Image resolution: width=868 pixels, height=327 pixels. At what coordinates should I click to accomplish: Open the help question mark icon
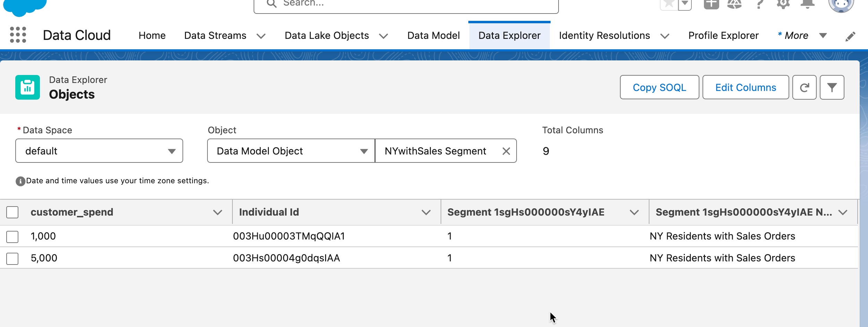(x=759, y=4)
